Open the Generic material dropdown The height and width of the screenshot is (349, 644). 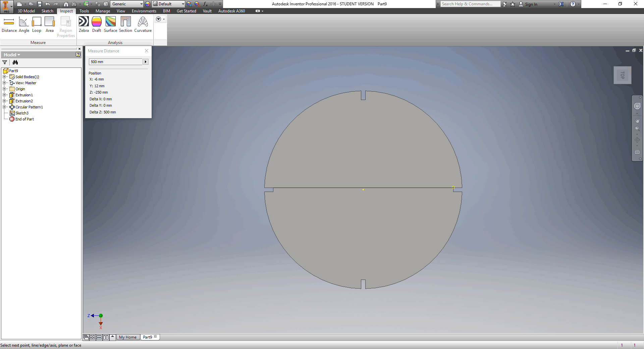pyautogui.click(x=141, y=4)
